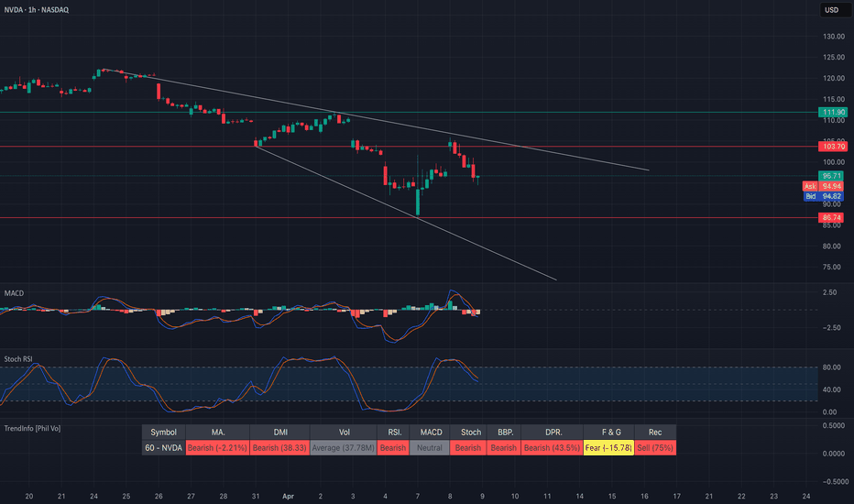854x504 pixels.
Task: Click the Neutral cell under MACD
Action: click(431, 448)
